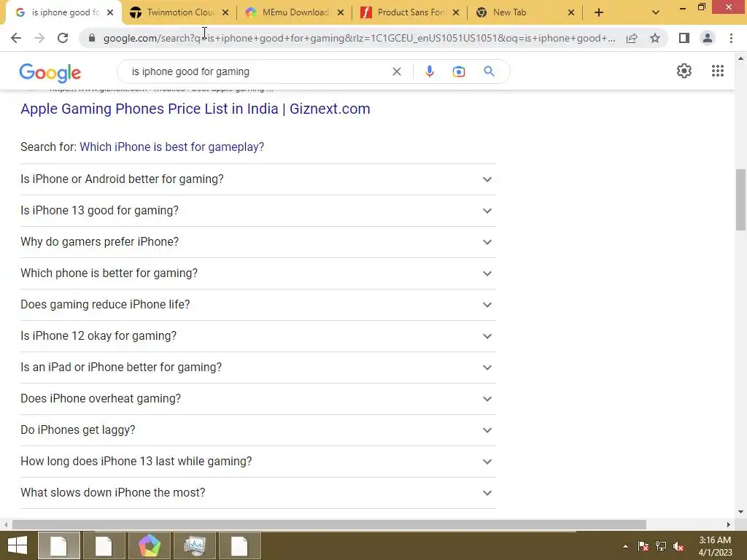Close the Product Sans Font tab

point(456,12)
